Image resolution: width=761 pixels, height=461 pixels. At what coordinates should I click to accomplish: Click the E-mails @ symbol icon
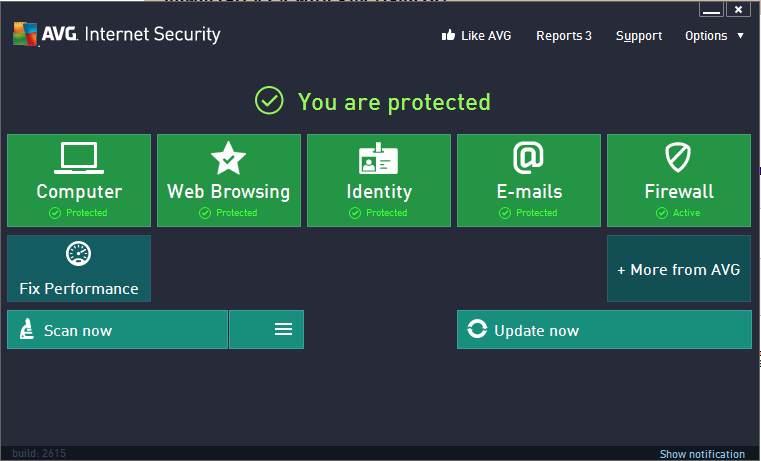(528, 158)
